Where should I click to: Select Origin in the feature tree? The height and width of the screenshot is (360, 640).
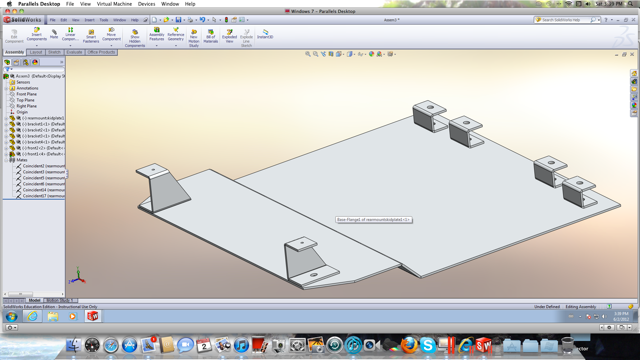(x=22, y=112)
